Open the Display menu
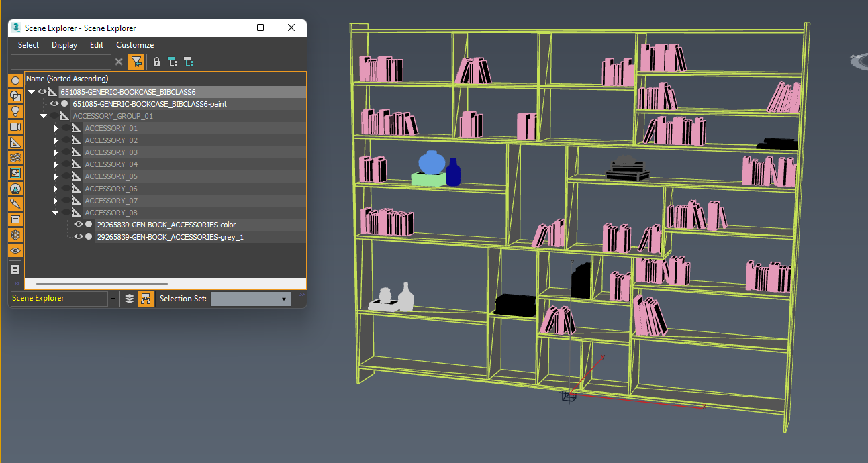Screen dimensions: 868x463 coord(64,45)
